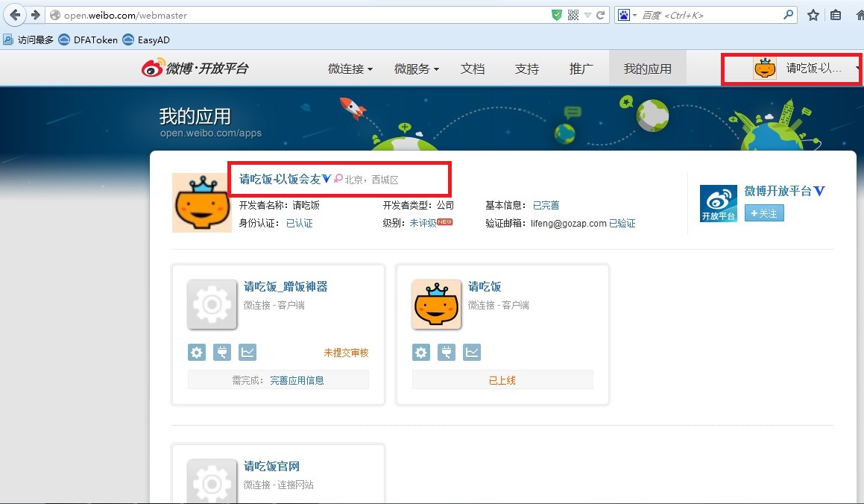The height and width of the screenshot is (504, 864).
Task: Open the Baidu search engine selector
Action: click(627, 15)
